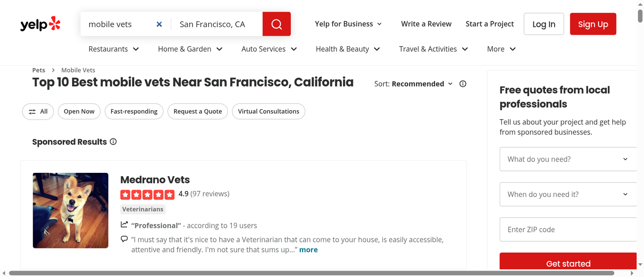Expand the More category menu
Image resolution: width=644 pixels, height=277 pixels.
(501, 49)
